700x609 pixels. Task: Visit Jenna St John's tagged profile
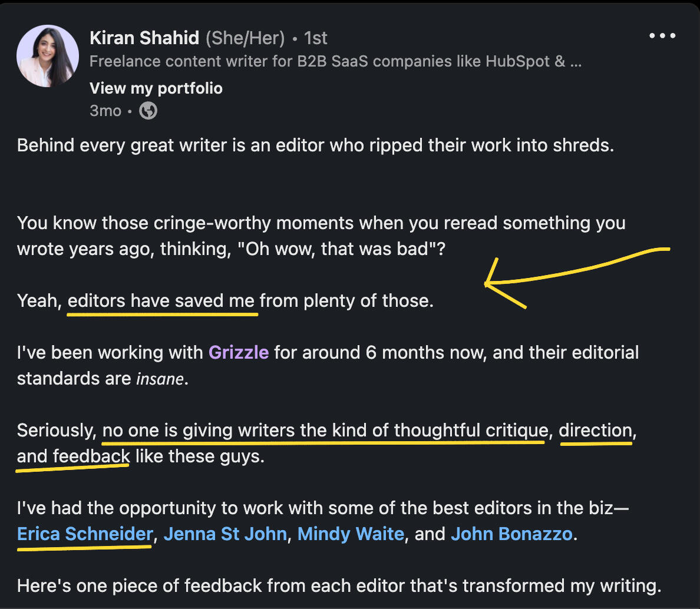pos(225,534)
